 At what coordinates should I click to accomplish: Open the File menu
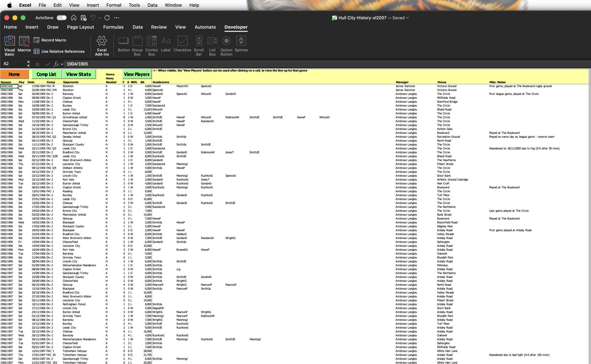42,5
